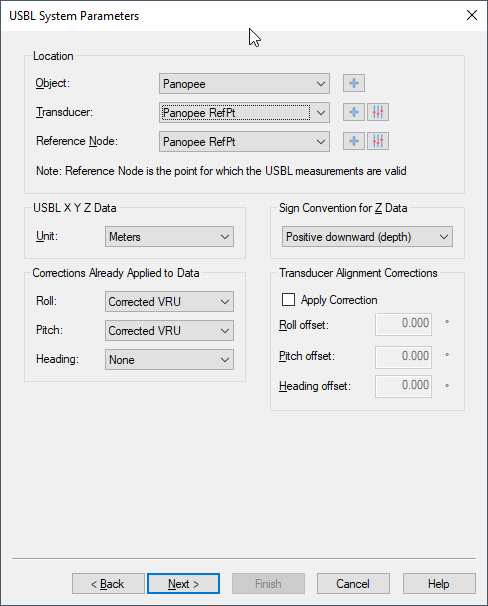Click the Next button
The image size is (488, 606).
(184, 584)
